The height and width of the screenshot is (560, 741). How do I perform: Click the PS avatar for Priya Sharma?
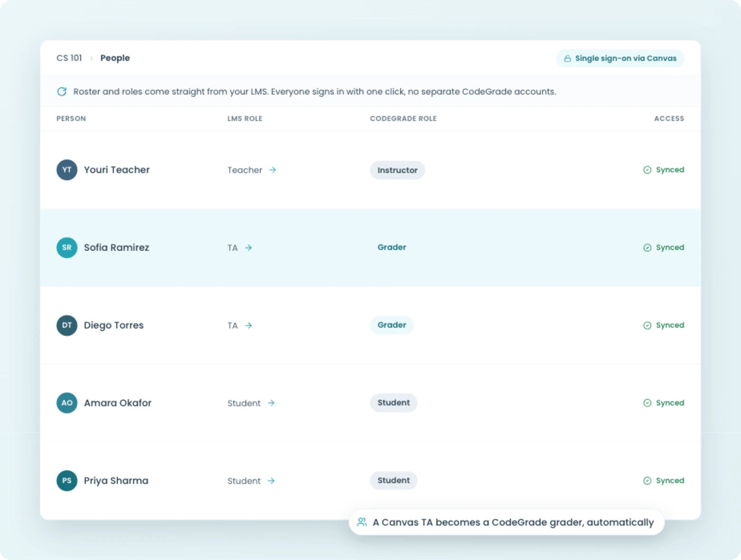pyautogui.click(x=67, y=481)
